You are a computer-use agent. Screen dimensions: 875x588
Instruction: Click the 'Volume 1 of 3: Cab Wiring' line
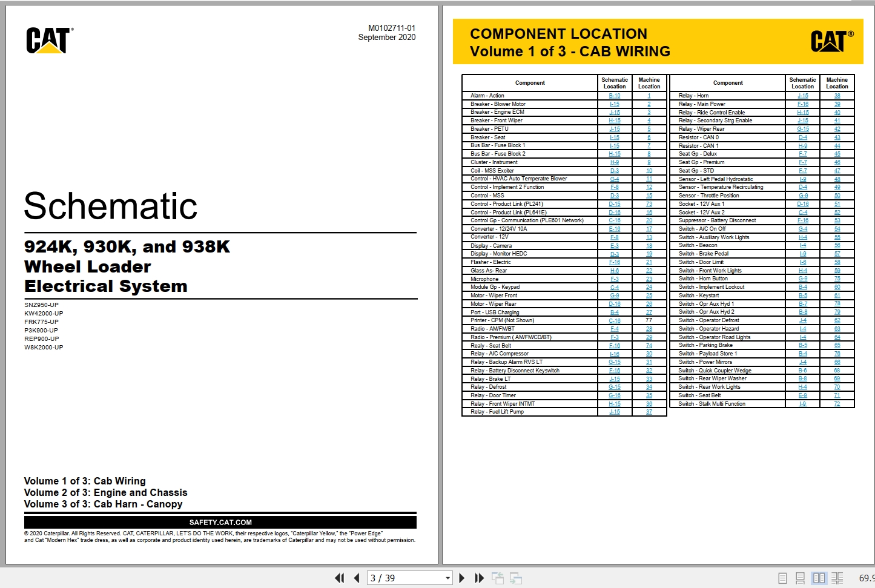click(85, 481)
